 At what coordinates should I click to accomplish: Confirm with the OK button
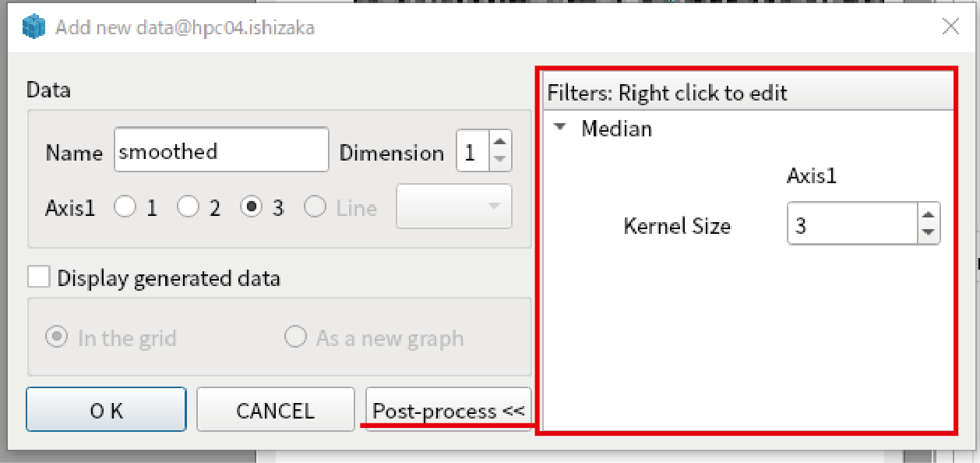[x=107, y=410]
